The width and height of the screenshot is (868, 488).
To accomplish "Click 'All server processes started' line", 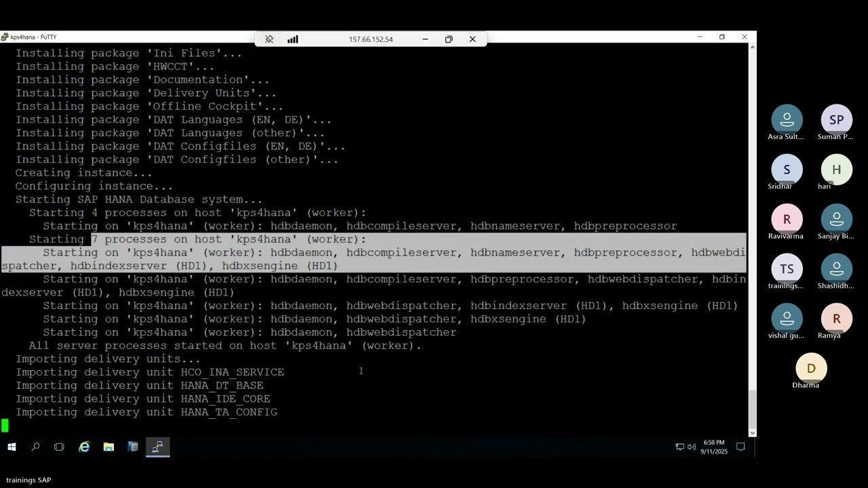I will point(225,346).
